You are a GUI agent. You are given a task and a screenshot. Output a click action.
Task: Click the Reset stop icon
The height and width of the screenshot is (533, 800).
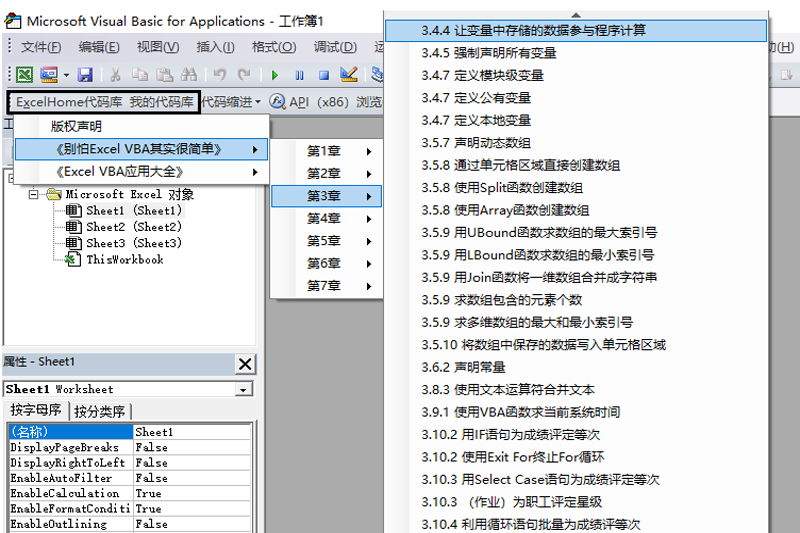(323, 75)
